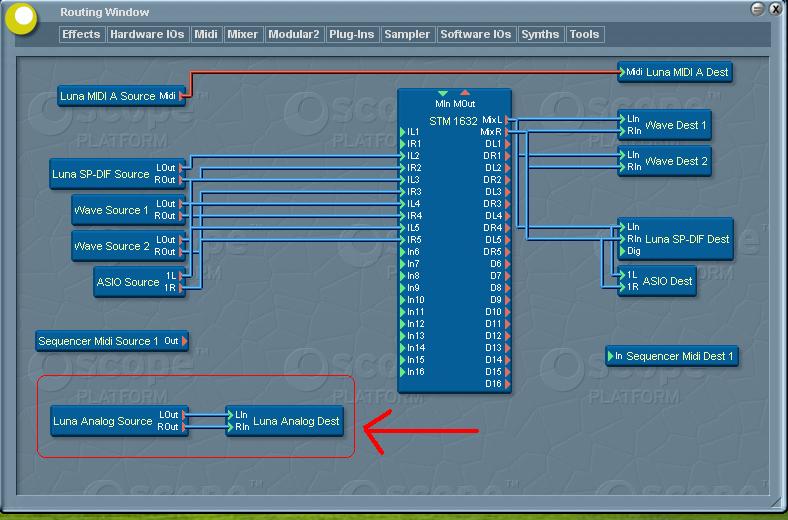Screen dimensions: 788x520
Task: Select the Luna SP-DIF Dest module label
Action: point(687,239)
